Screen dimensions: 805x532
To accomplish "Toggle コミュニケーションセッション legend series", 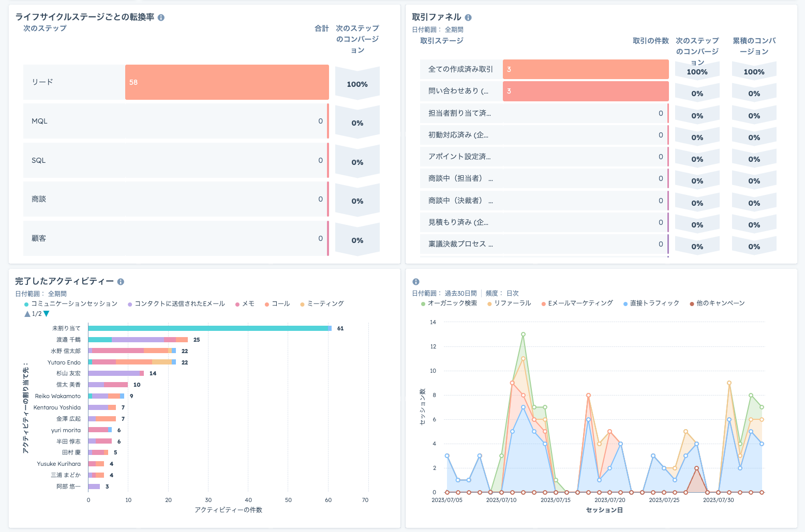I will 71,304.
